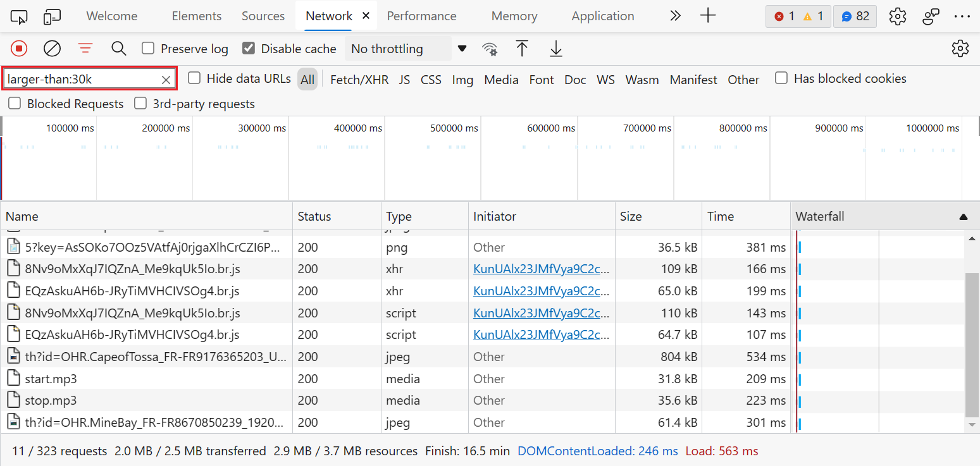Open network search magnifier

pyautogui.click(x=118, y=49)
